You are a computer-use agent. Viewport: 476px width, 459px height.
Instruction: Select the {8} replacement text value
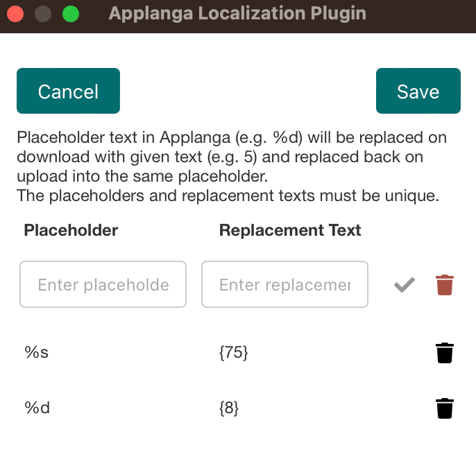coord(229,408)
